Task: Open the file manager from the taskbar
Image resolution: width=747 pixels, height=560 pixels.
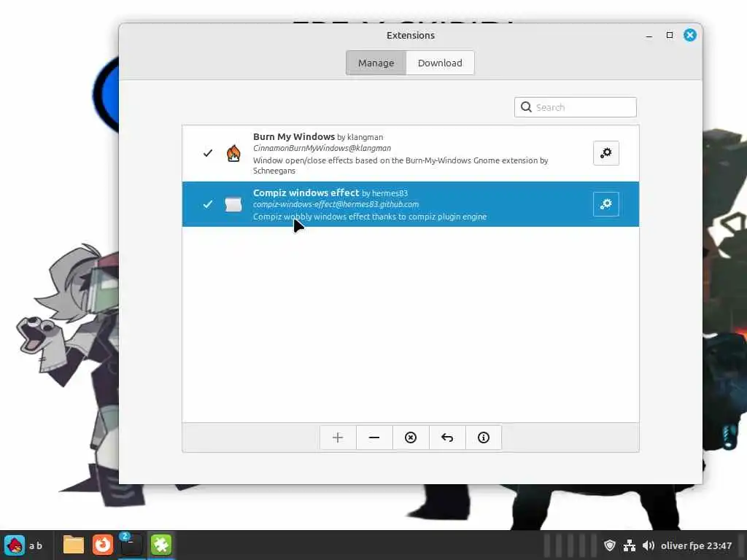Action: pyautogui.click(x=74, y=545)
